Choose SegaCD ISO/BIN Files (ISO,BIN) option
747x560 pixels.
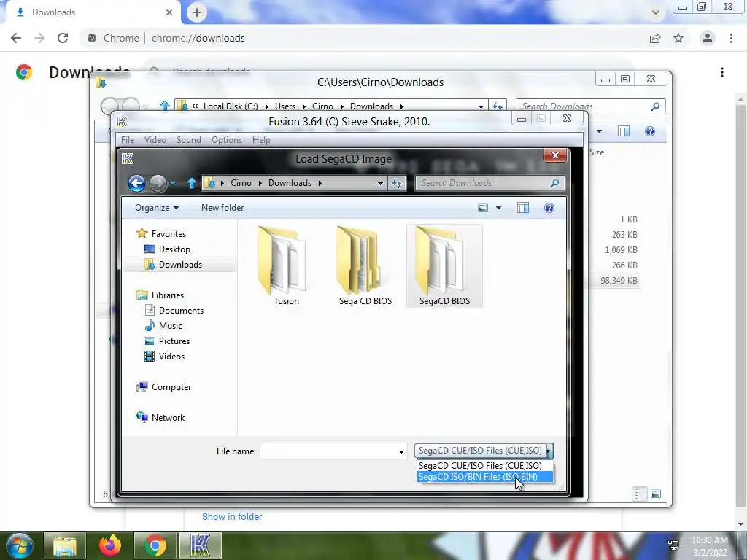coord(485,477)
